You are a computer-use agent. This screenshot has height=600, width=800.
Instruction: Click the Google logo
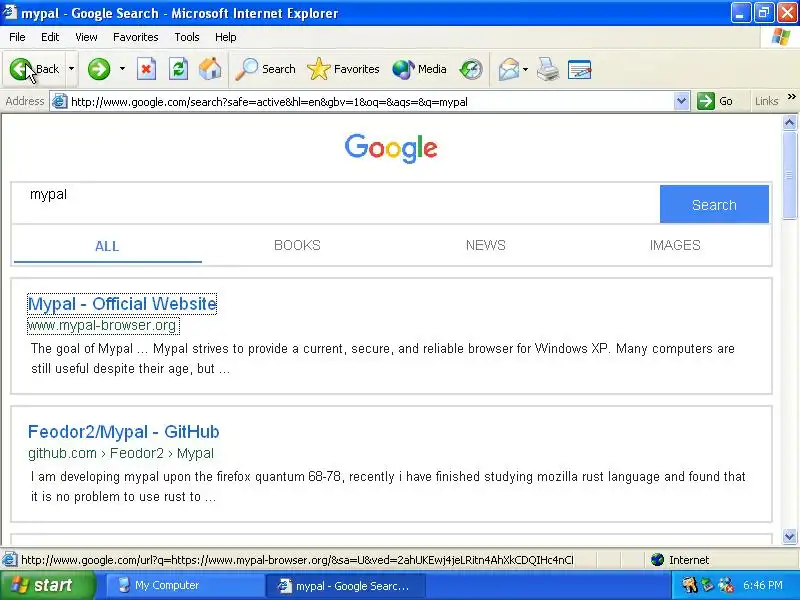[x=391, y=148]
